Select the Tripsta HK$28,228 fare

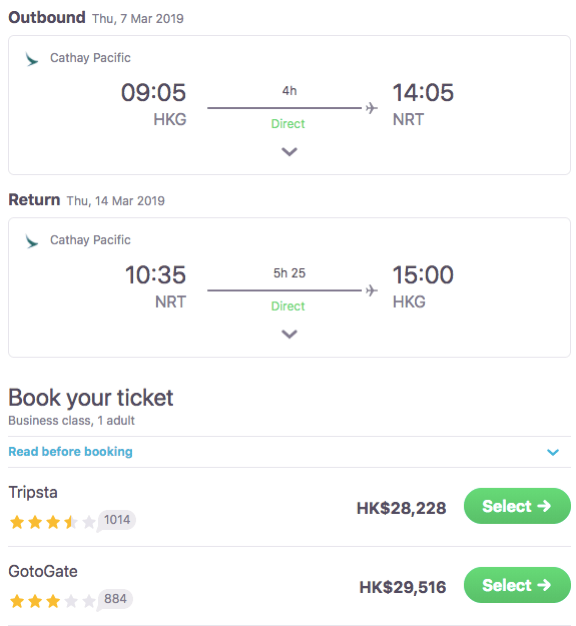tap(517, 506)
